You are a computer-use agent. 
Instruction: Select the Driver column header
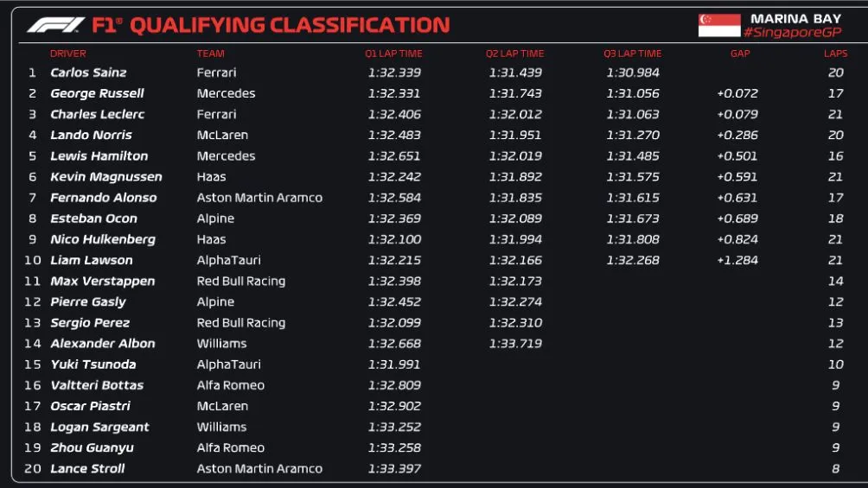point(68,54)
